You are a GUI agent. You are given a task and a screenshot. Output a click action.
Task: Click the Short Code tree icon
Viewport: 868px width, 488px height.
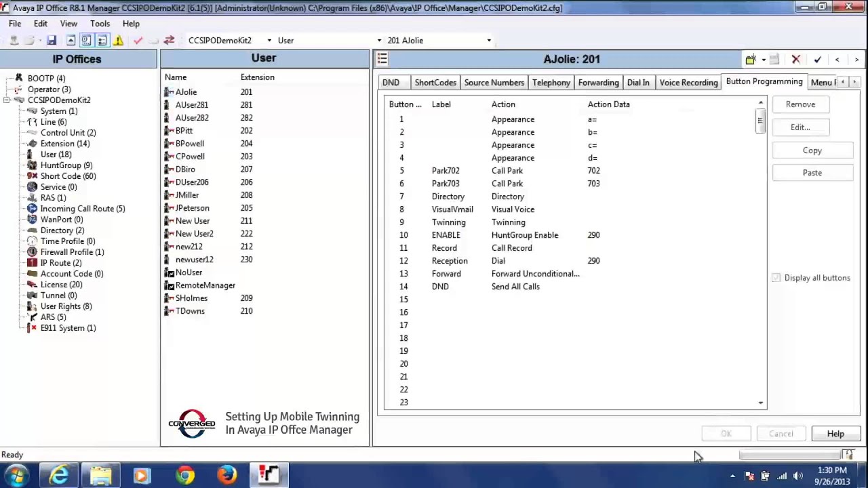(32, 176)
